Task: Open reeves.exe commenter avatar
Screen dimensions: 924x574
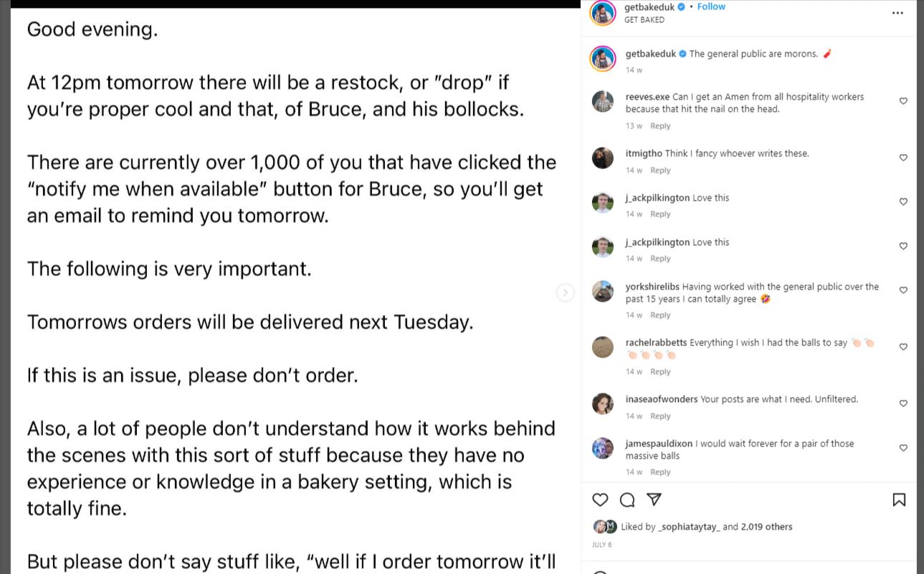Action: tap(603, 101)
